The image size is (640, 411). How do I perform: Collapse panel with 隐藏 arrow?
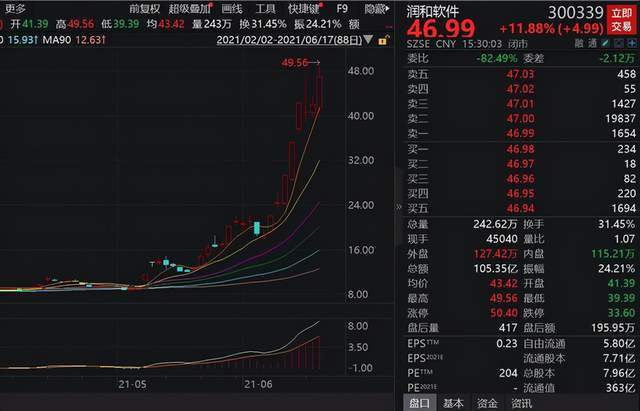click(x=377, y=9)
